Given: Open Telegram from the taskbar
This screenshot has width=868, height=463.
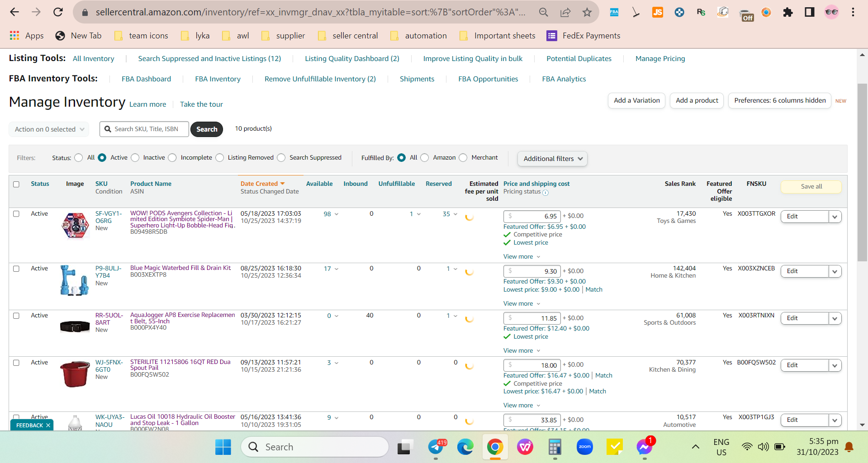Looking at the screenshot, I should (436, 447).
